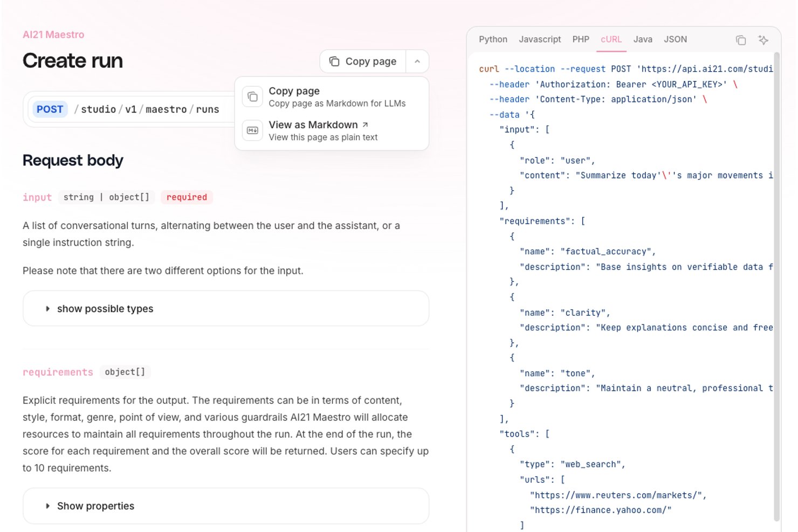
Task: Click the required badge next to input
Action: (187, 197)
